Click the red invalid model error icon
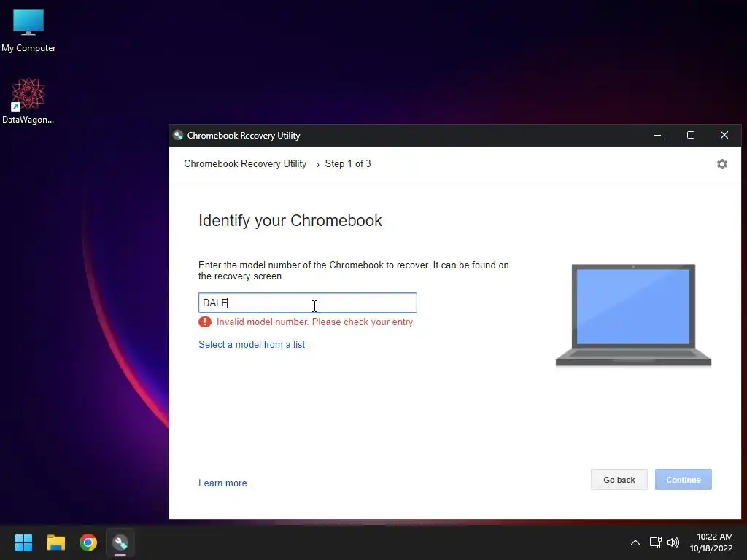747x560 pixels. click(x=205, y=322)
